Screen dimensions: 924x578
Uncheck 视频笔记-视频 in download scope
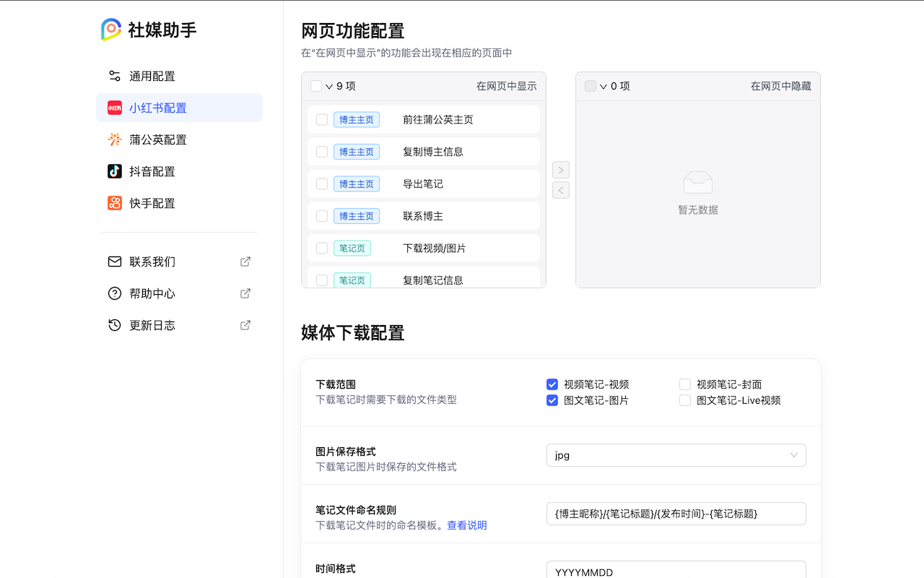pyautogui.click(x=552, y=384)
